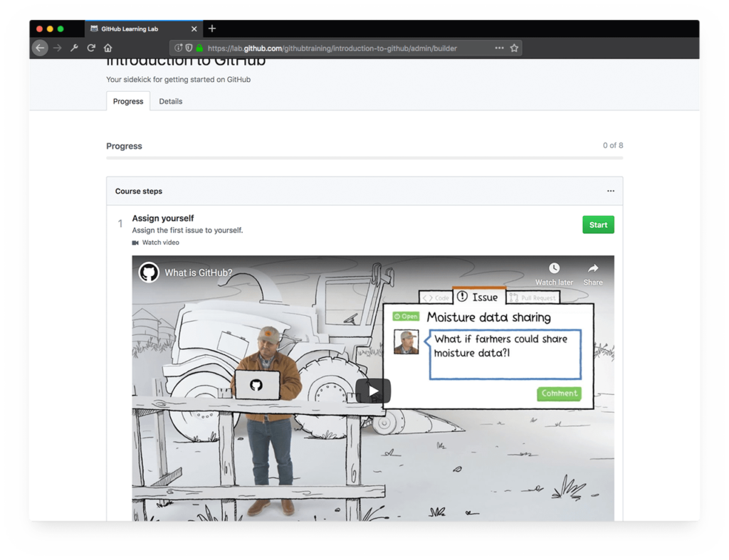Click the 0 of 8 progress count
Viewport: 729px width, 560px height.
(613, 145)
